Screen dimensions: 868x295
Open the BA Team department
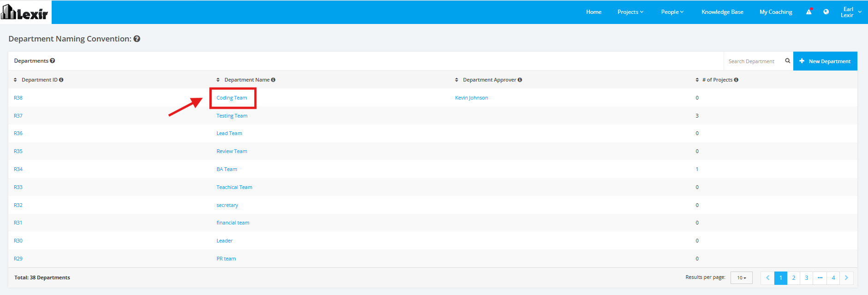pos(227,169)
